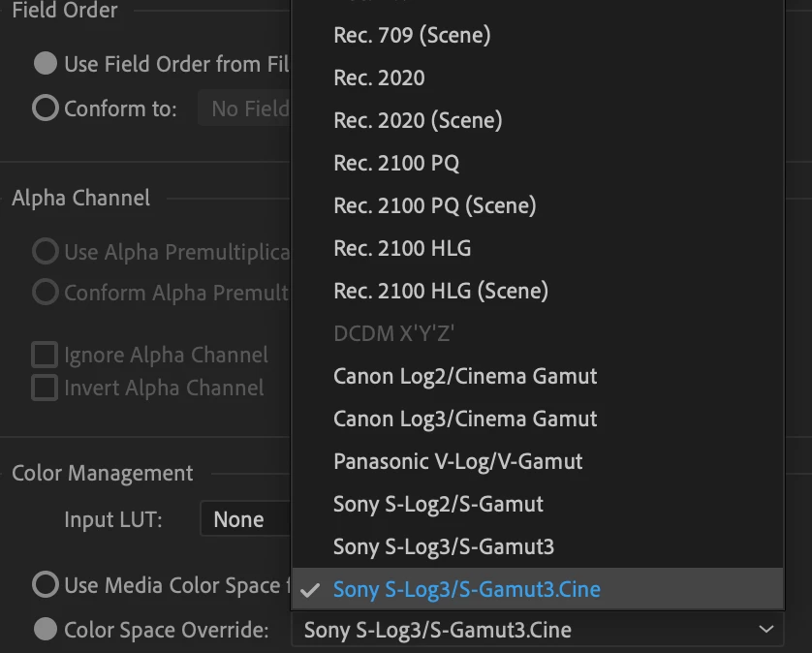Select Rec. 2100 HLG (Scene) option
This screenshot has width=812, height=653.
pos(538,291)
